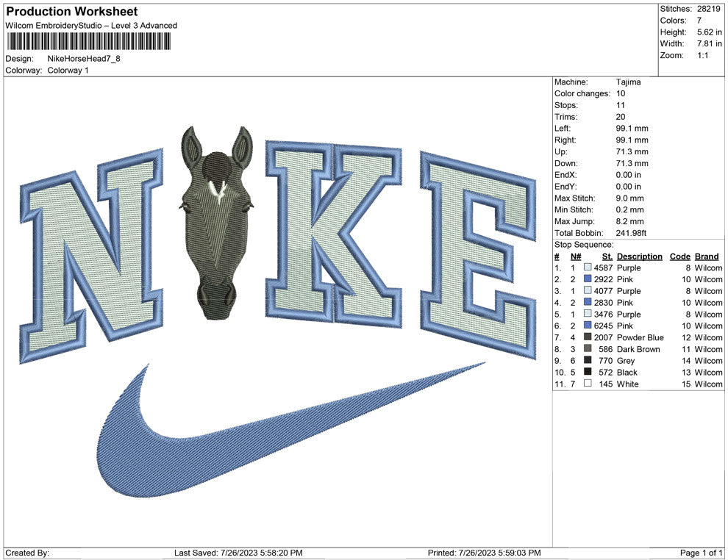The width and height of the screenshot is (728, 560).
Task: Click the 'Dark Brown' description text
Action: pos(638,349)
